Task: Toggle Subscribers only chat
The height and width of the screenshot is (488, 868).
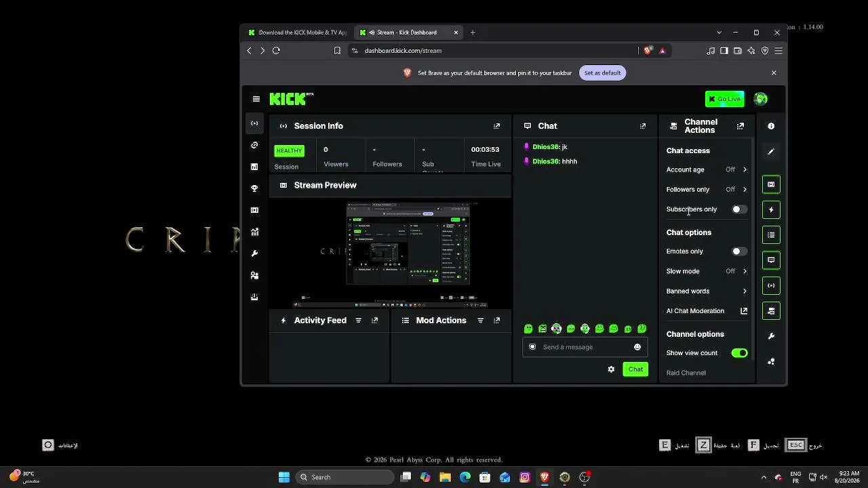Action: coord(739,209)
